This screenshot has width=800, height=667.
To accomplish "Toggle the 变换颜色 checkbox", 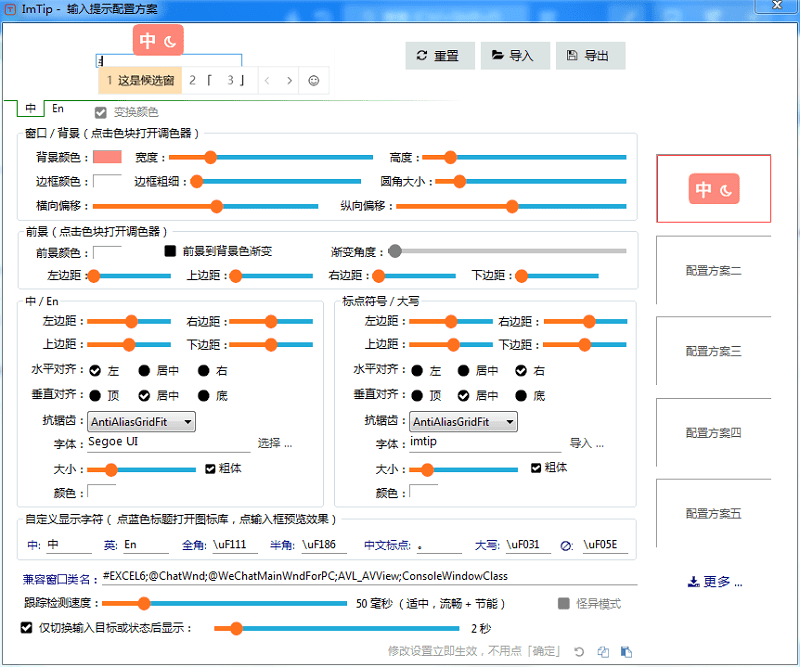I will pos(100,113).
